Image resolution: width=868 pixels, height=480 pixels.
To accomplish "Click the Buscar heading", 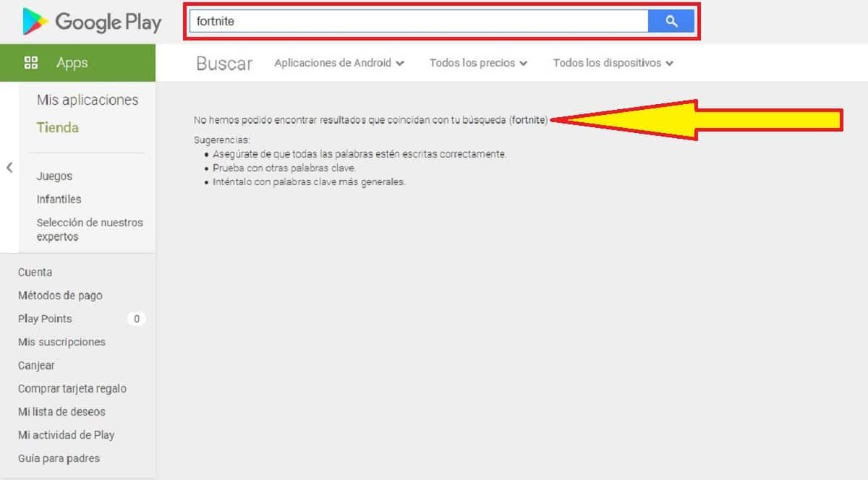I will 224,63.
